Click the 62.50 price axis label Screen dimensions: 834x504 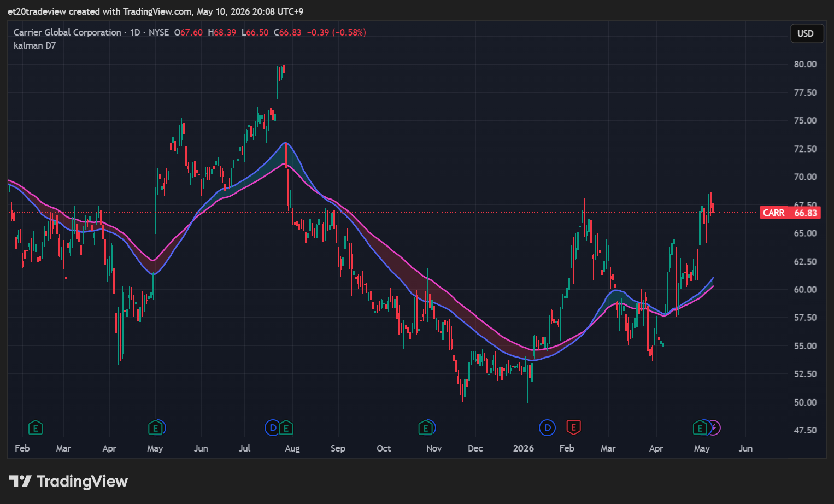pos(805,261)
